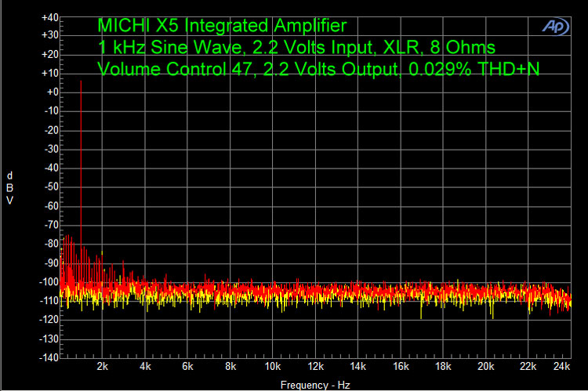
Task: Click the AP logo in the top-right corner
Action: point(555,26)
